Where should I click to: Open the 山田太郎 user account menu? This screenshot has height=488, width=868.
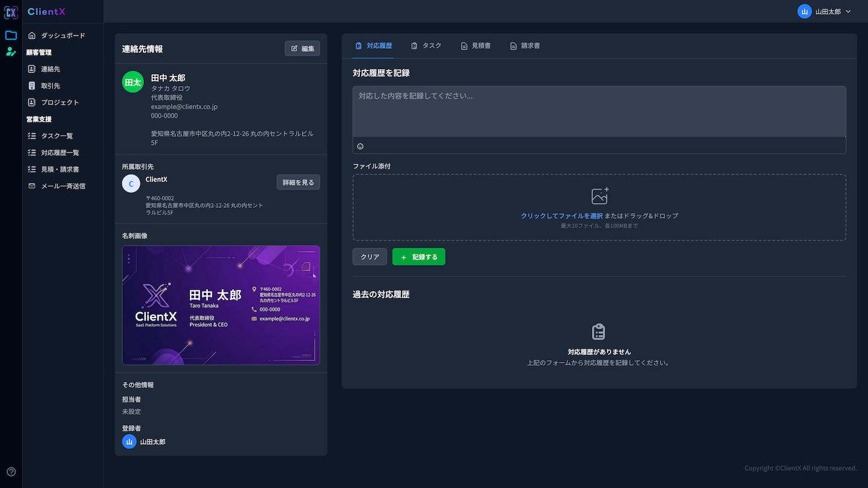pos(825,11)
